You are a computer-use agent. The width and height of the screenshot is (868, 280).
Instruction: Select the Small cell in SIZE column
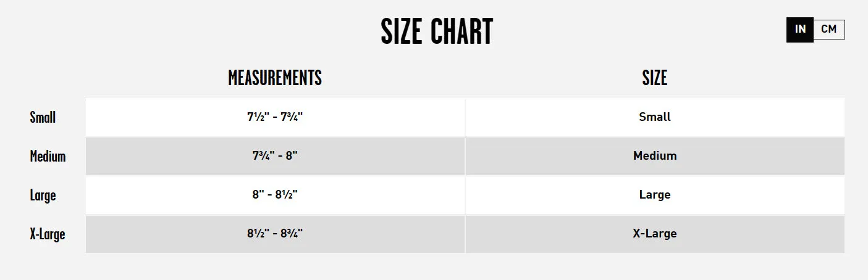655,117
